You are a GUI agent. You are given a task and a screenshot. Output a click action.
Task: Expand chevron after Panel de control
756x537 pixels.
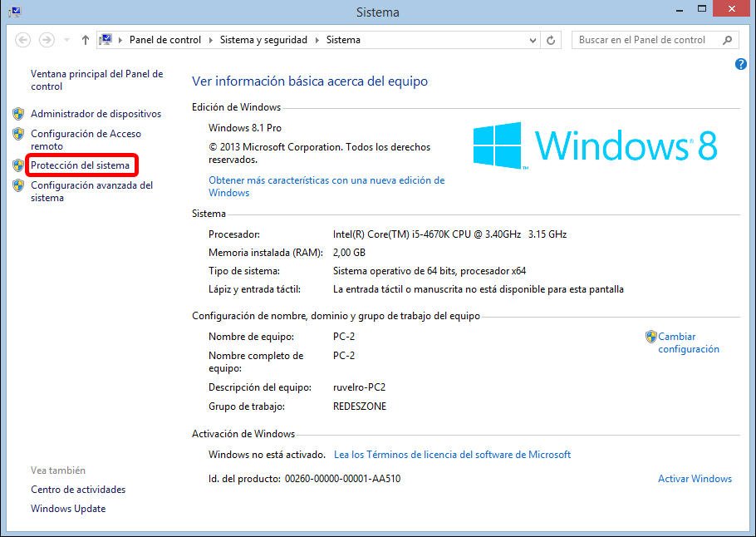click(211, 40)
